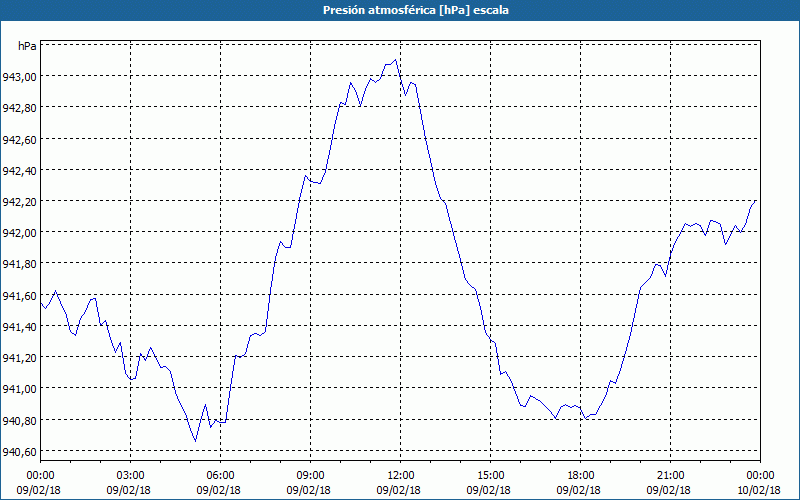Image resolution: width=800 pixels, height=500 pixels.
Task: Click the 942,80 axis value
Action: (19, 108)
